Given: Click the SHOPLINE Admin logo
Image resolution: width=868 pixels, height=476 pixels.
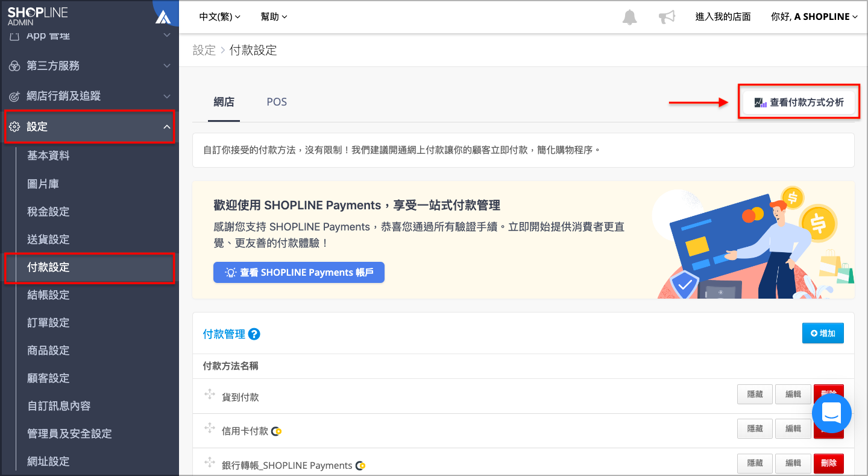Looking at the screenshot, I should click(x=37, y=16).
